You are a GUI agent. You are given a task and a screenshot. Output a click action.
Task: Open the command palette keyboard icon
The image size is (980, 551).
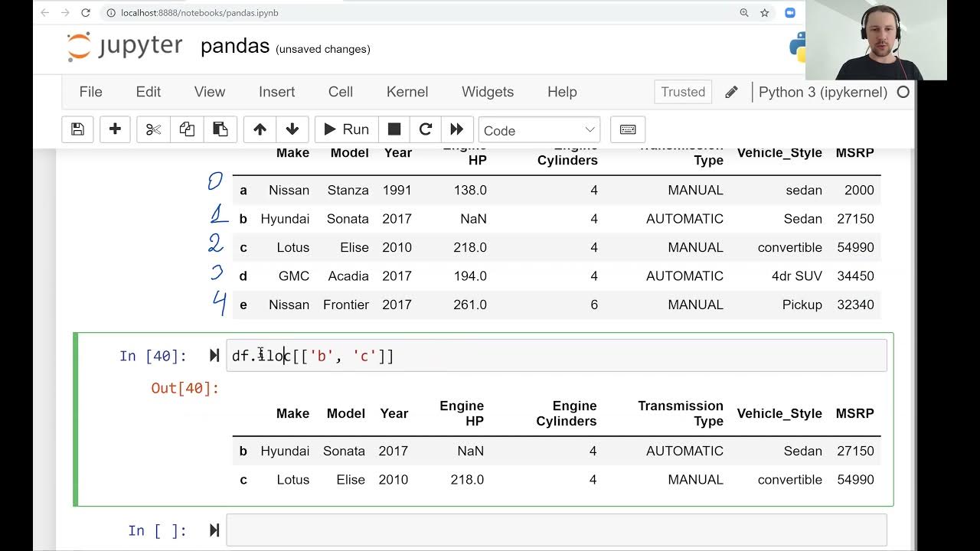(x=628, y=129)
